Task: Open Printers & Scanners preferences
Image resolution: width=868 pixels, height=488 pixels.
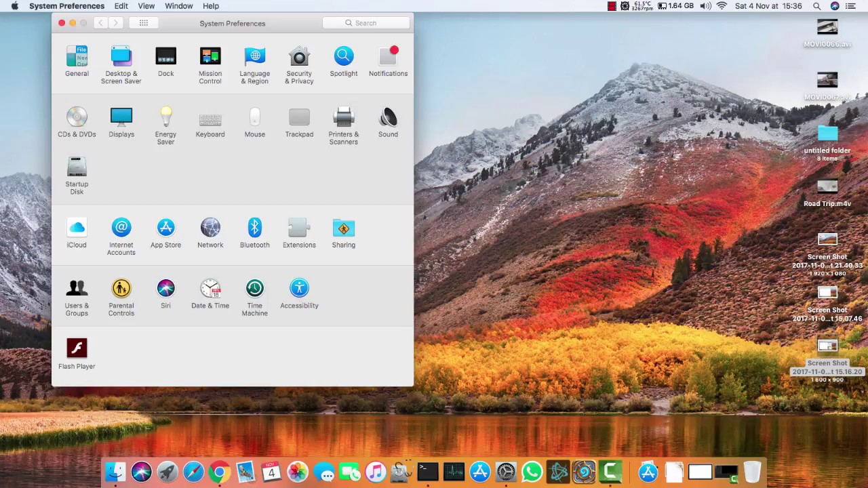Action: click(344, 126)
